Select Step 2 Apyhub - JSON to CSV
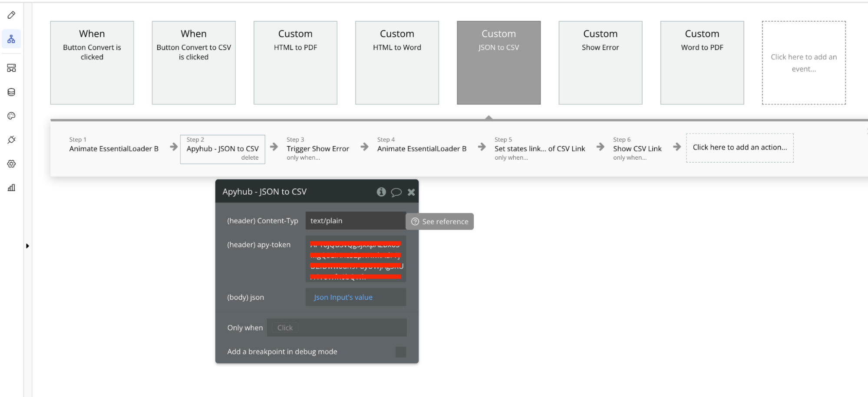The width and height of the screenshot is (868, 397). click(222, 149)
